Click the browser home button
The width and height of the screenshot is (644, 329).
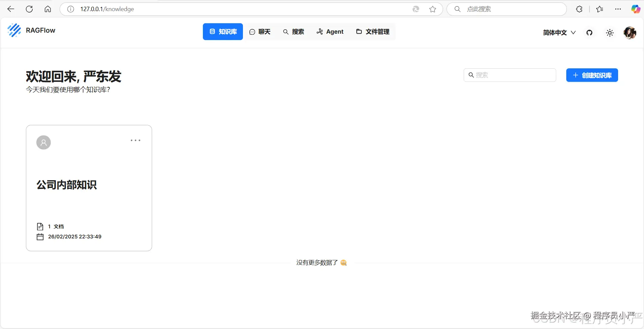47,9
